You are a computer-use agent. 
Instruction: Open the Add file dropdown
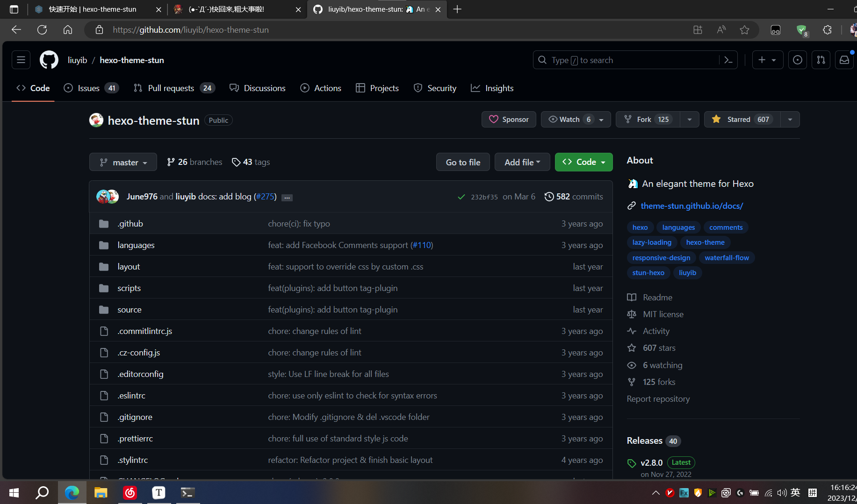(x=522, y=162)
